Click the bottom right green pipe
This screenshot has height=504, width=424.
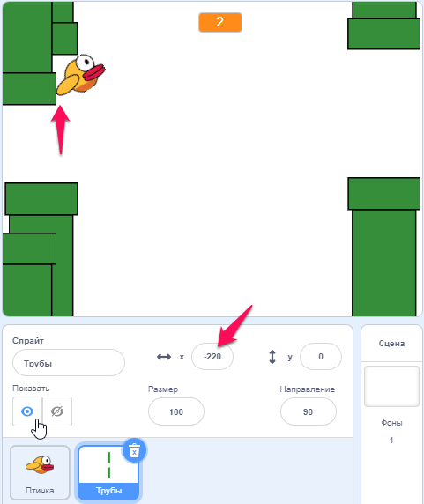point(383,247)
